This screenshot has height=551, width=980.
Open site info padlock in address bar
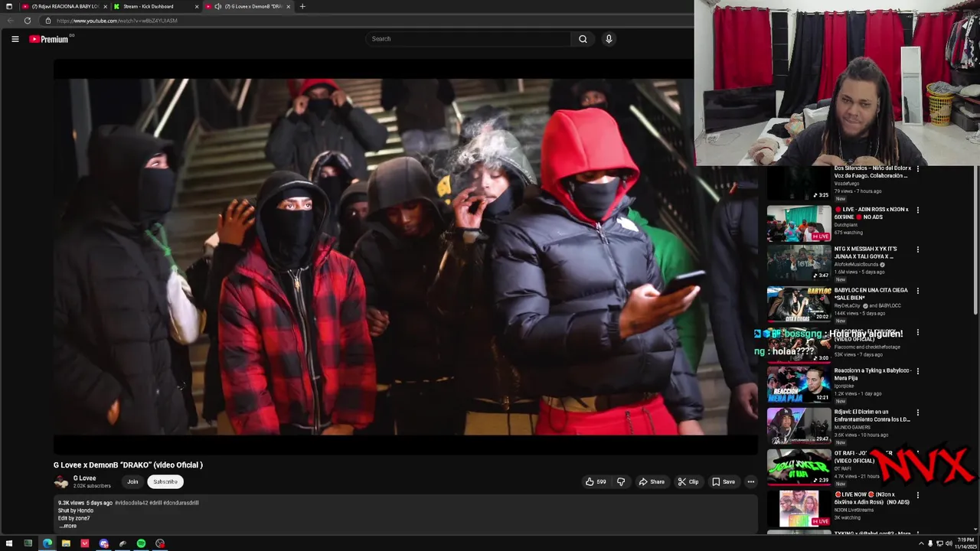click(47, 21)
